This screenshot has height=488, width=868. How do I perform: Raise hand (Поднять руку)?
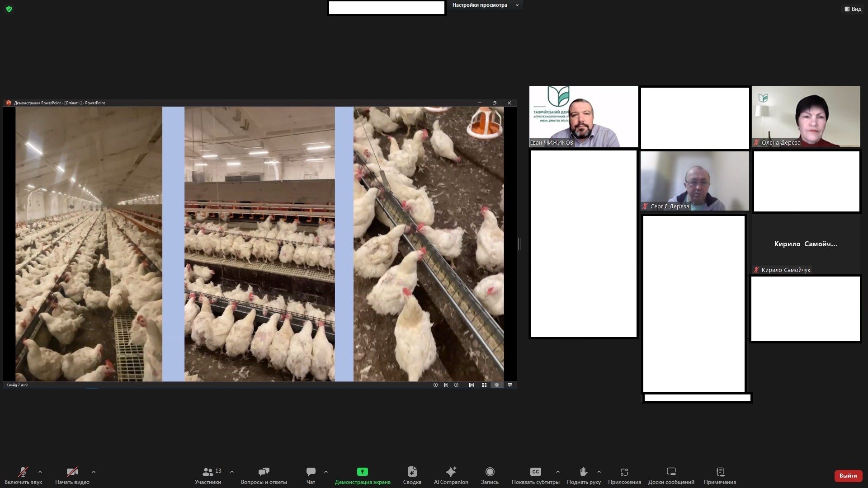(x=583, y=472)
